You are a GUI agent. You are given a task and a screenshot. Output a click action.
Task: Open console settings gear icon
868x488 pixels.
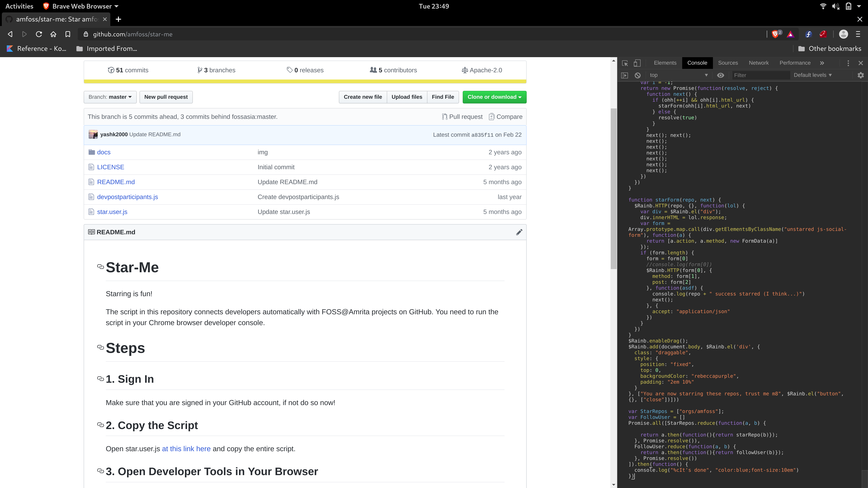tap(861, 75)
